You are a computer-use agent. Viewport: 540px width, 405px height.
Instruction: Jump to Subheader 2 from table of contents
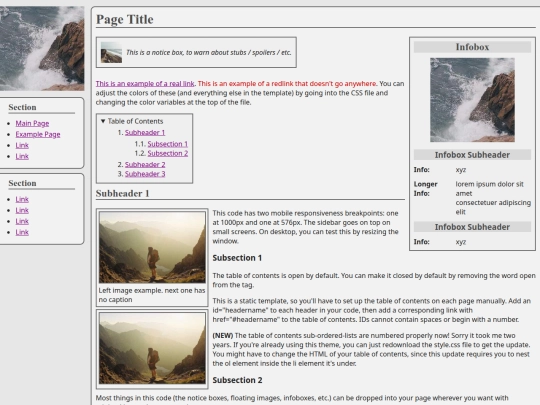pos(145,165)
